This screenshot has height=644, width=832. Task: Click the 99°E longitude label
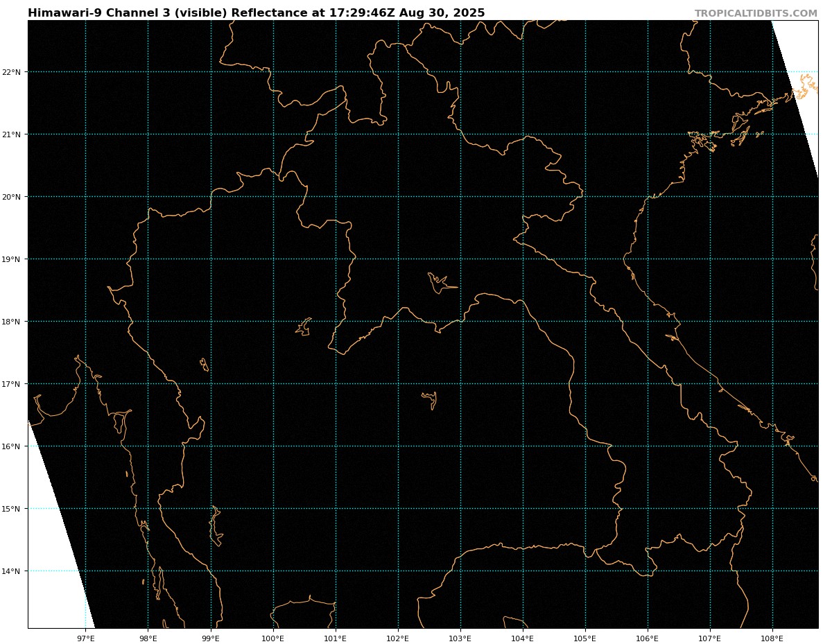pyautogui.click(x=210, y=638)
